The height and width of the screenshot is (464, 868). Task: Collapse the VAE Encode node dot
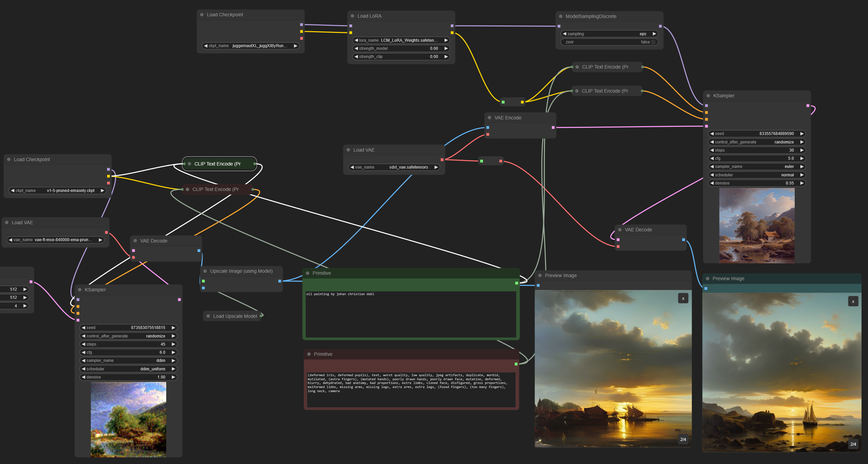pos(489,118)
